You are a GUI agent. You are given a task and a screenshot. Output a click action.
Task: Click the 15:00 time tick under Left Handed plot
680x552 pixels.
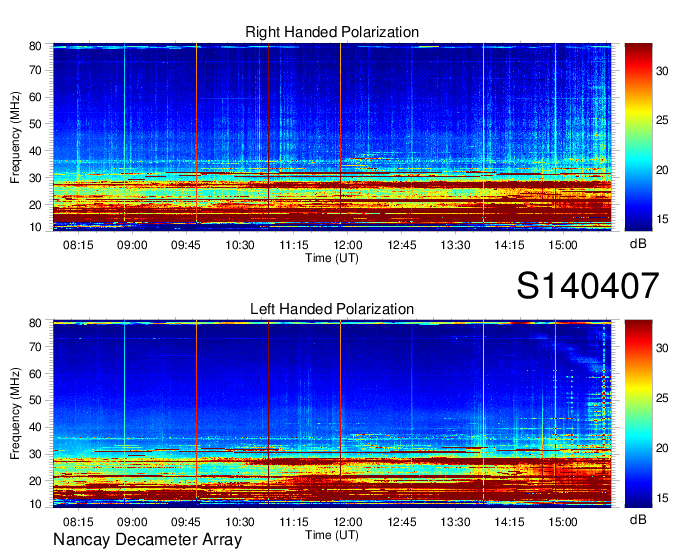(563, 522)
